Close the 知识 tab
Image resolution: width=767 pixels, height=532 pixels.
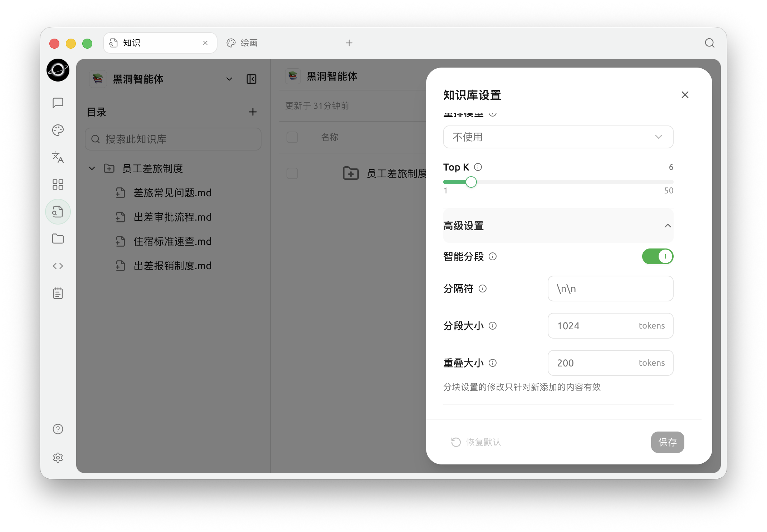coord(205,43)
